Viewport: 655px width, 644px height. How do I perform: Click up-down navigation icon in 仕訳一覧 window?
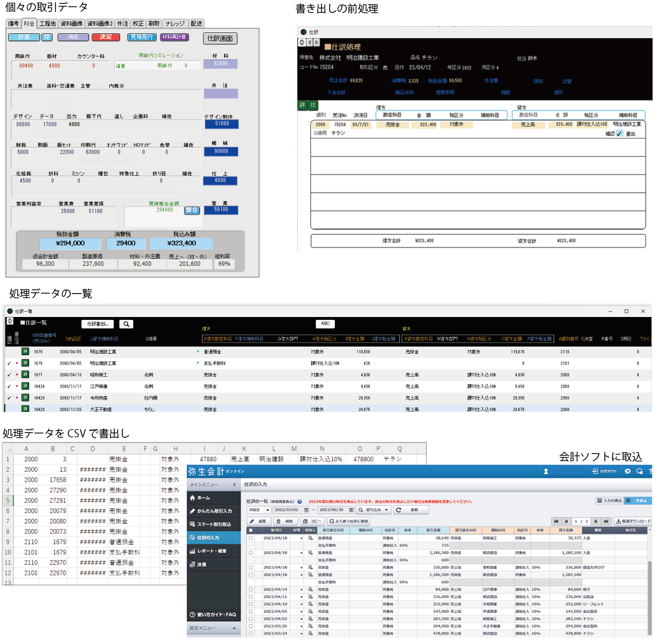pyautogui.click(x=10, y=321)
